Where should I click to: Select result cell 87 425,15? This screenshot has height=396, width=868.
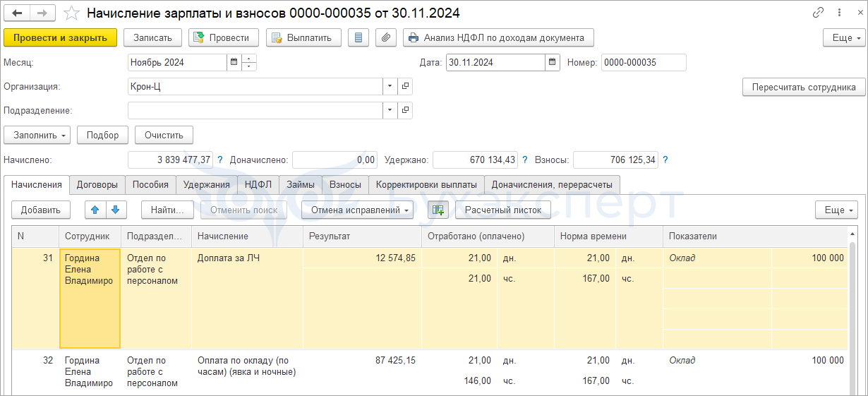pos(362,360)
